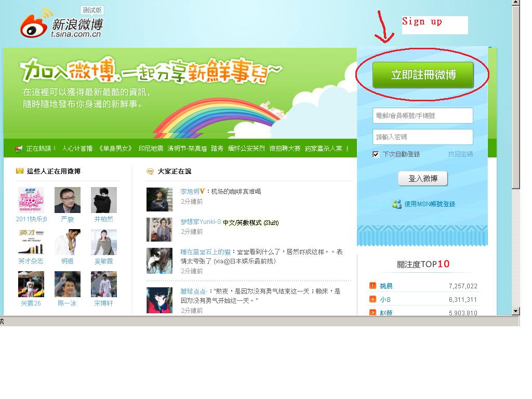Click the crown icon near 這些人正在用微博
The width and height of the screenshot is (532, 399).
click(x=20, y=171)
